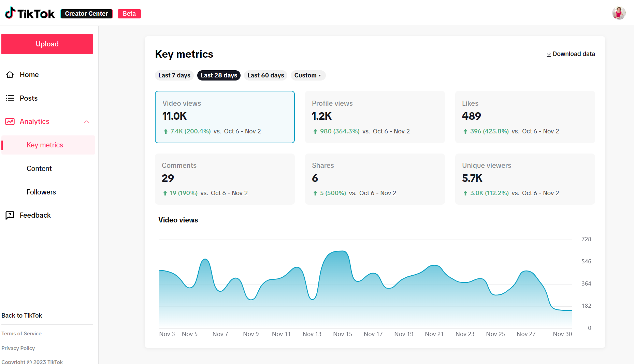This screenshot has width=634, height=364.
Task: Click the Nov 21 chart axis label
Action: 434,334
